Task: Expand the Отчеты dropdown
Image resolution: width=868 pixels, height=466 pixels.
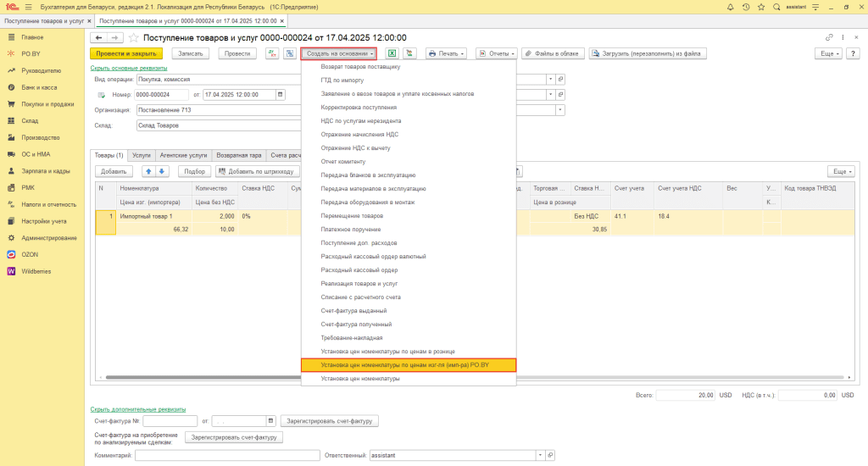Action: (x=497, y=53)
